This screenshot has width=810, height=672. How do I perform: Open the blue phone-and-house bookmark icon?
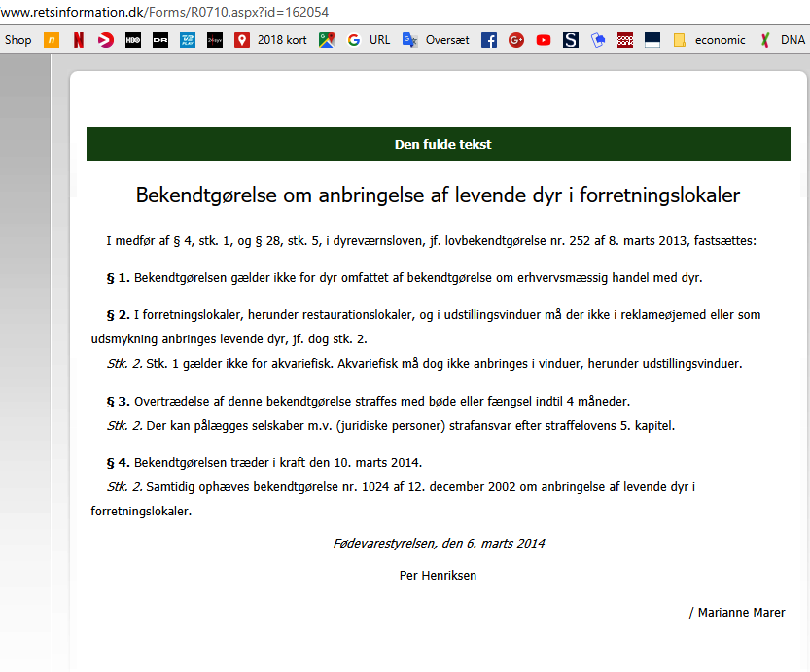(x=598, y=40)
